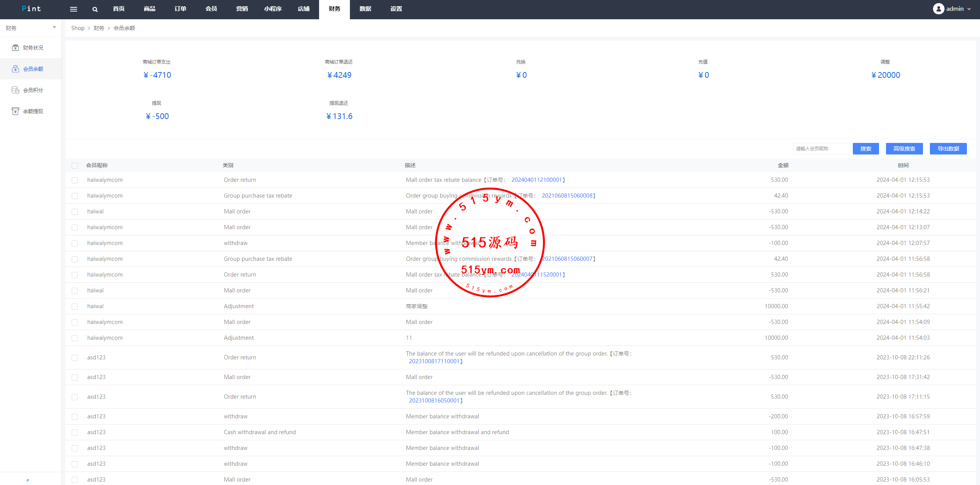Focus the 请输入会员昵称 search field

tap(822, 149)
